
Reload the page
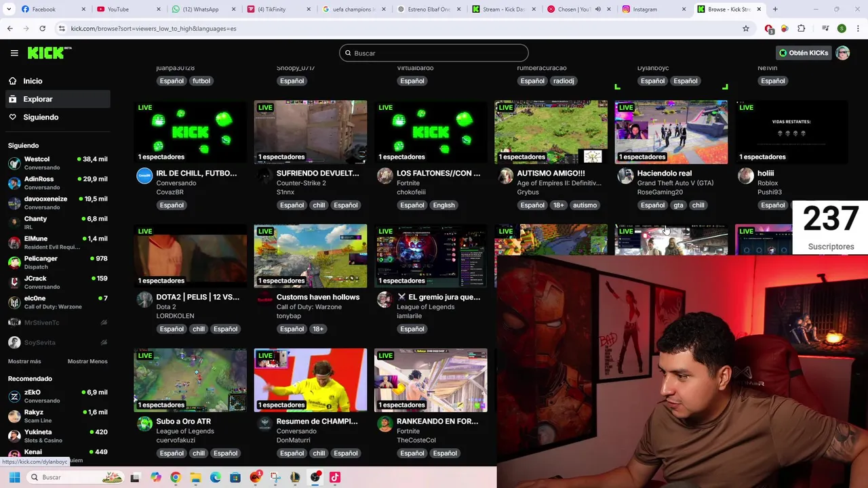(x=42, y=28)
